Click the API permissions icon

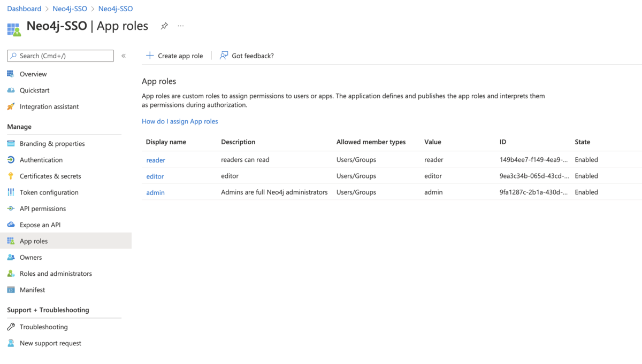[x=12, y=208]
